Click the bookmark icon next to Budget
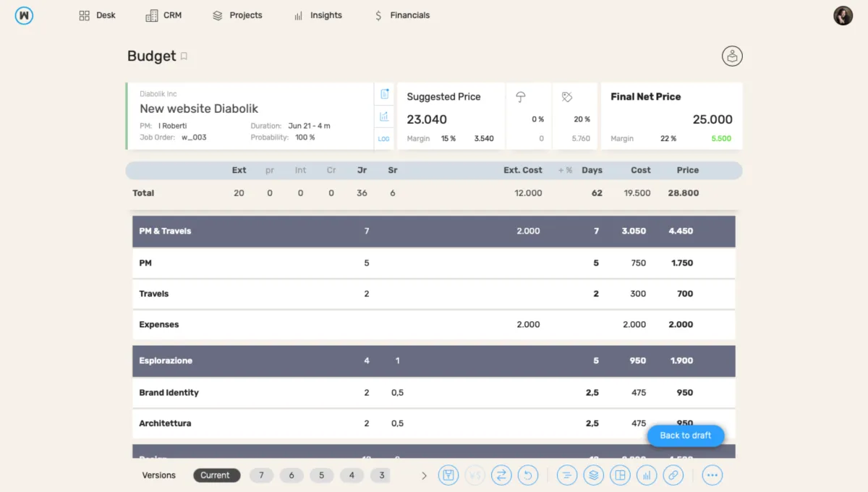The image size is (868, 492). [x=184, y=56]
